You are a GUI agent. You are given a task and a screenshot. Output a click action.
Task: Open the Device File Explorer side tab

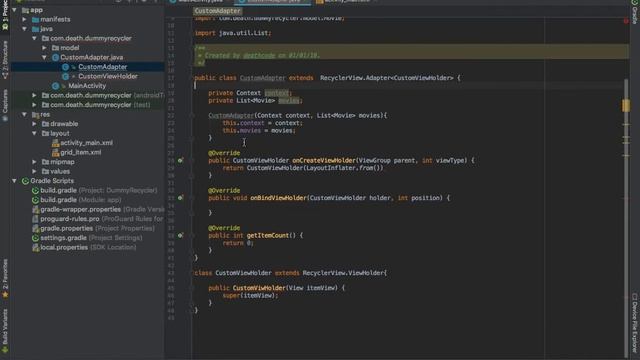(x=635, y=322)
